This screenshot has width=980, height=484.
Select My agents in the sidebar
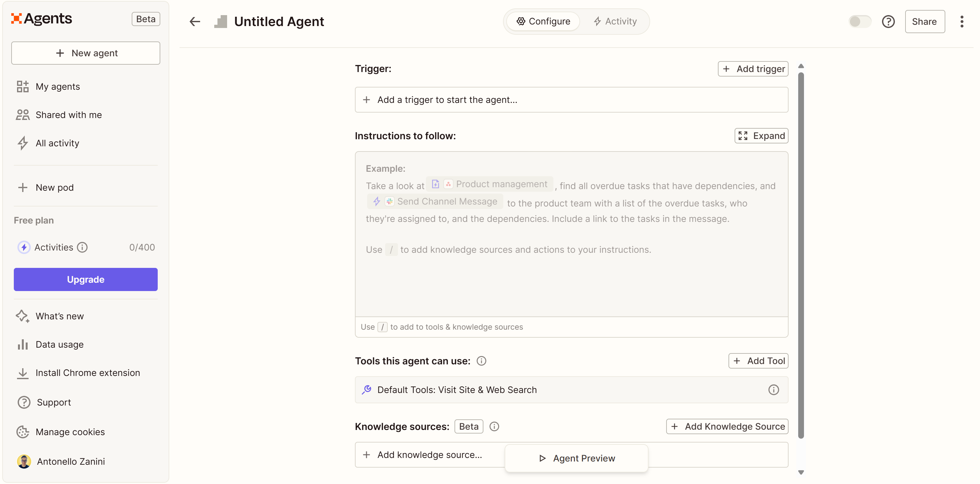[x=57, y=87]
